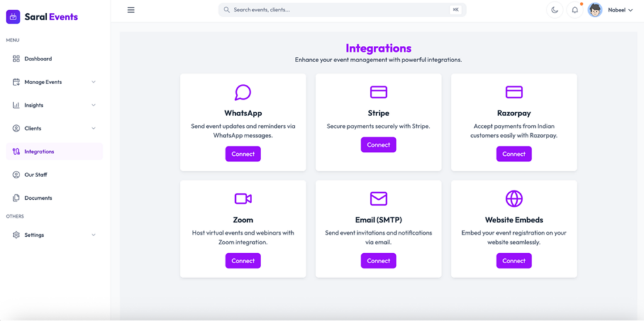Viewport: 644px width, 321px height.
Task: Click the Saral Events logo icon
Action: 13,17
